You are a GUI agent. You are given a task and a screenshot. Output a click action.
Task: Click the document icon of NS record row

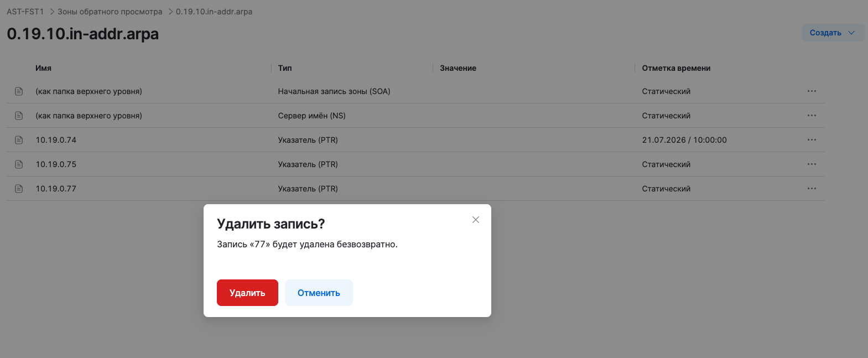[19, 116]
